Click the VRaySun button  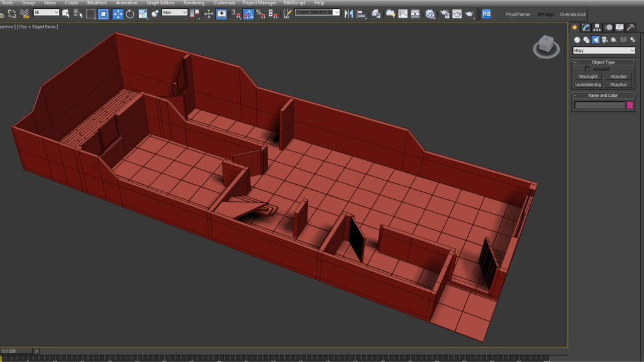[618, 85]
